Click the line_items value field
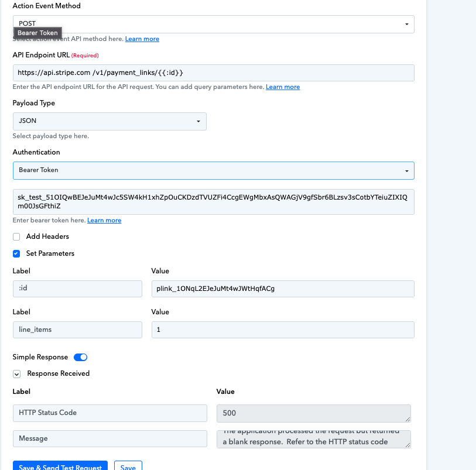 283,330
